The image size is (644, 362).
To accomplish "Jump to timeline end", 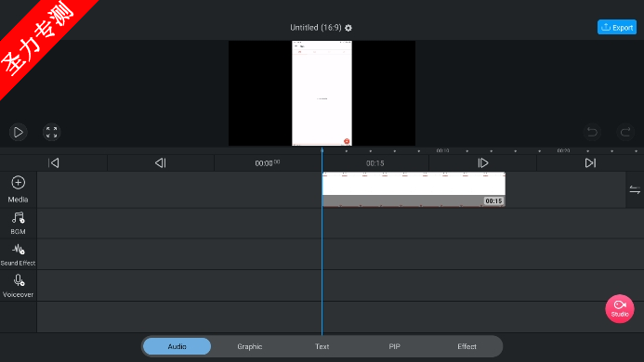I will (x=590, y=163).
